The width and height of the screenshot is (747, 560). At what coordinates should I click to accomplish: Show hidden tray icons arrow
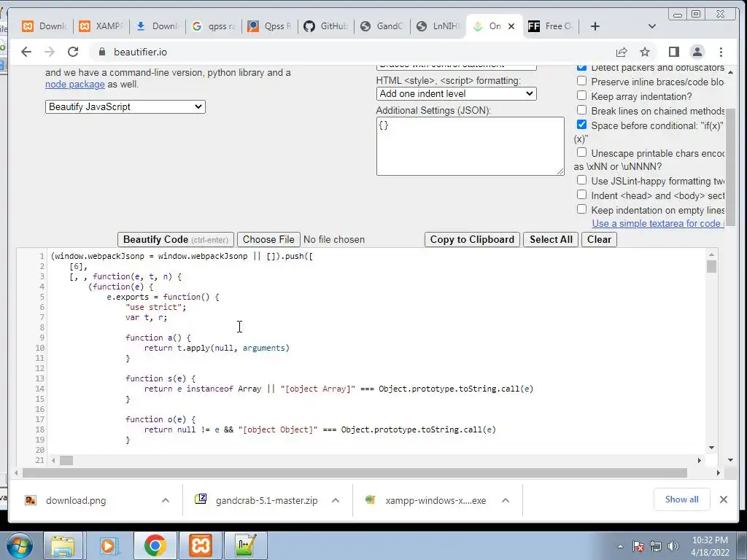tap(620, 546)
